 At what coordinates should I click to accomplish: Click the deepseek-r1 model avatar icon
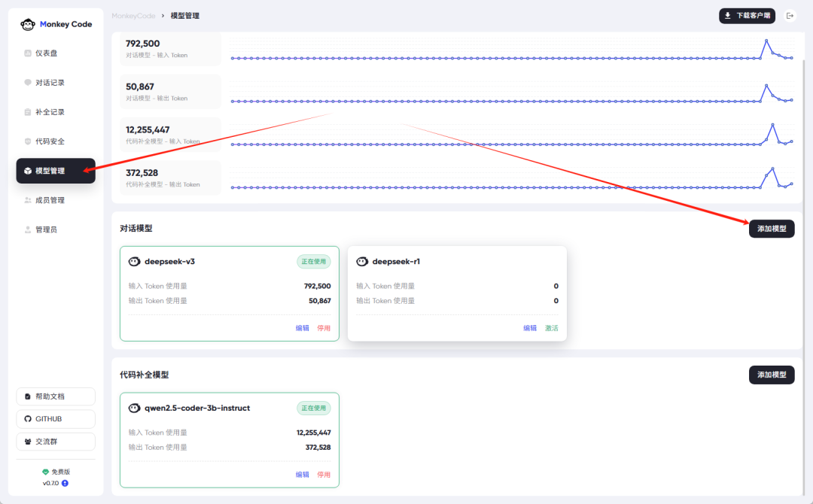[x=362, y=262]
